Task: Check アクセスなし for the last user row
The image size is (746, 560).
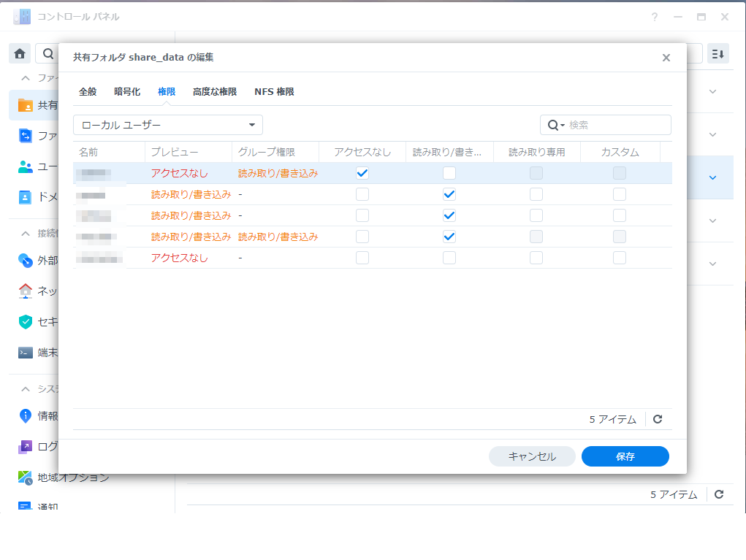Action: pyautogui.click(x=362, y=258)
